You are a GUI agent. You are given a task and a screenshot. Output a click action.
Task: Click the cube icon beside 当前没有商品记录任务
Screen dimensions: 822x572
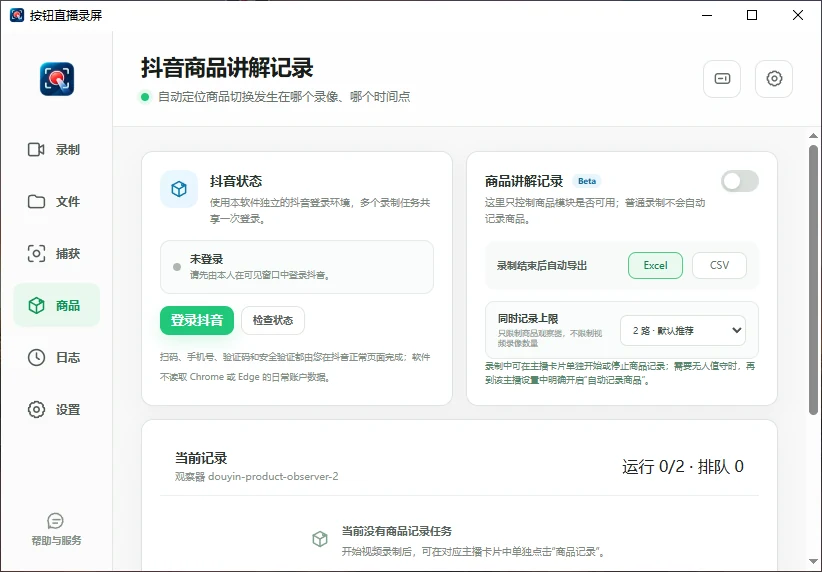click(320, 538)
